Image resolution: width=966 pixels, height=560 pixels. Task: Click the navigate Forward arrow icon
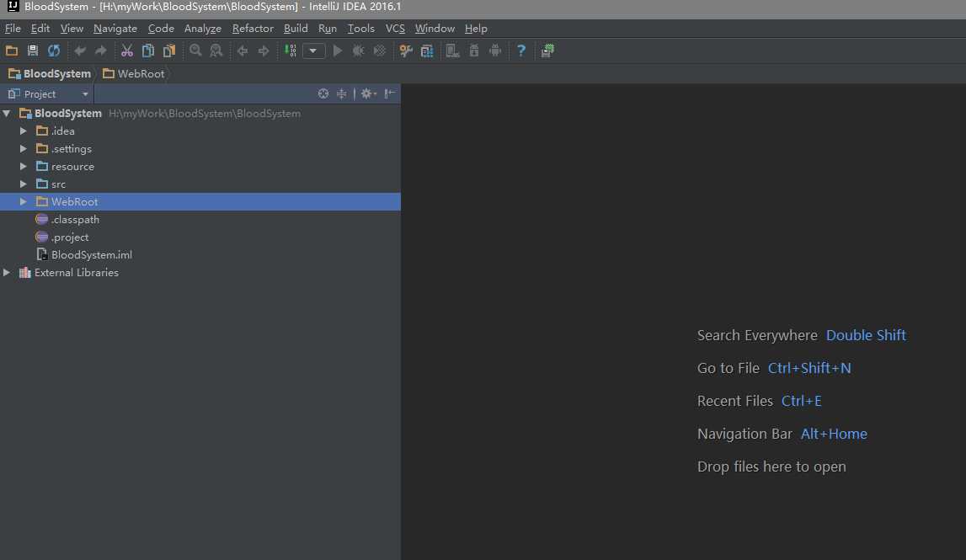point(263,51)
